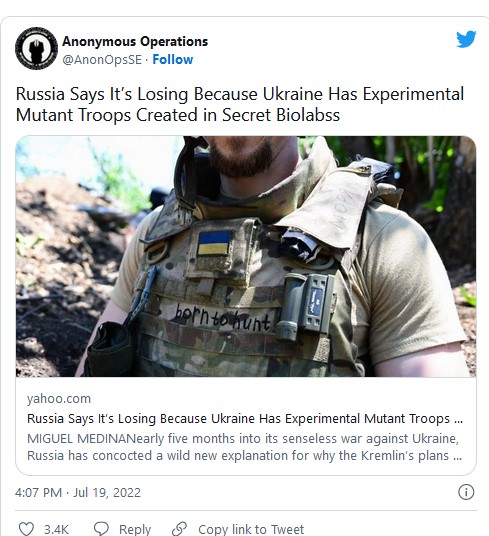Click the tweet body text
This screenshot has height=536, width=489.
(240, 104)
